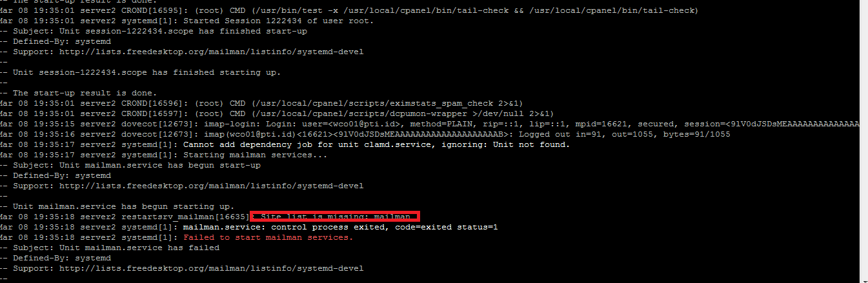
Task: Click the 'Starting mailman services...' log entry
Action: tap(256, 155)
